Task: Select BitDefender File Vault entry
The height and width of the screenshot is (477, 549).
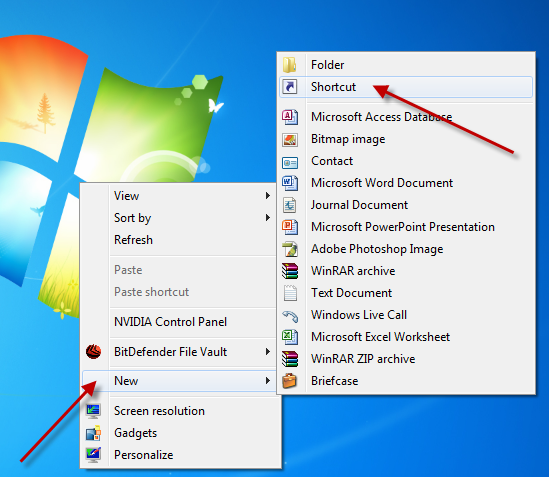Action: tap(180, 351)
